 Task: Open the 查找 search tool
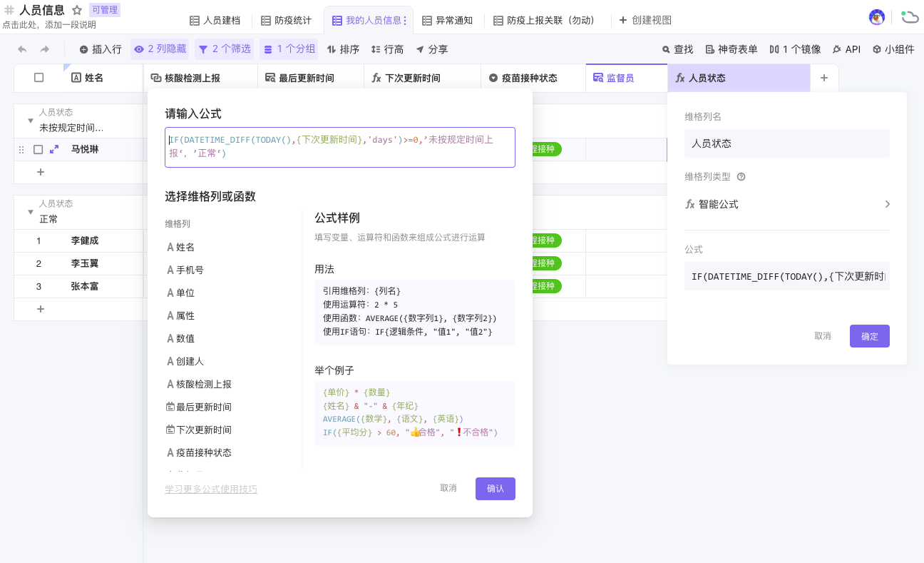677,49
